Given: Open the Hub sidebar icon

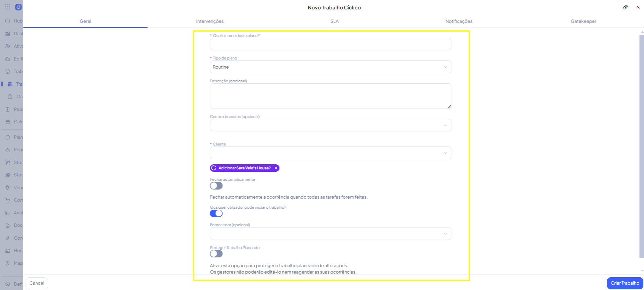Looking at the screenshot, I should (x=8, y=21).
